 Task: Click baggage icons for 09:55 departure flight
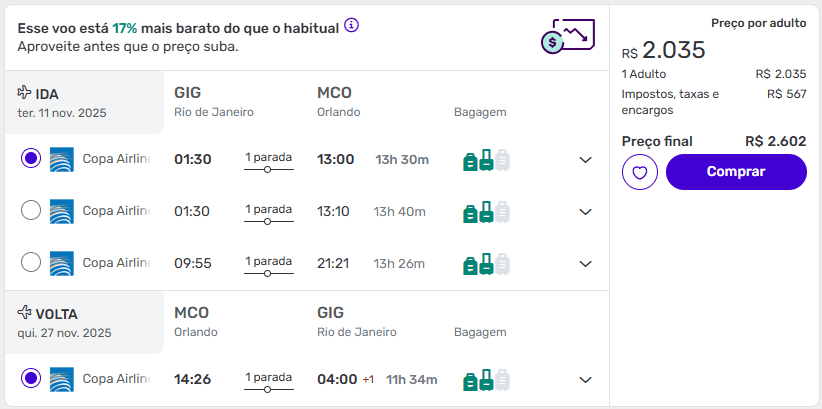[x=486, y=264]
